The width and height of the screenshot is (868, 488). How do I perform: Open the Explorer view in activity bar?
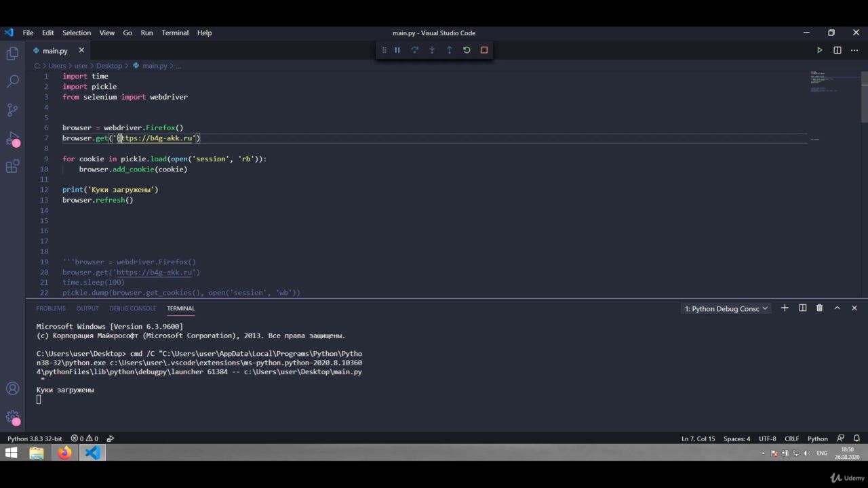tap(12, 54)
